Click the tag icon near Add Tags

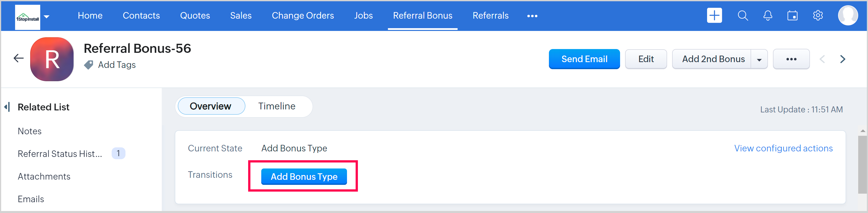coord(89,65)
